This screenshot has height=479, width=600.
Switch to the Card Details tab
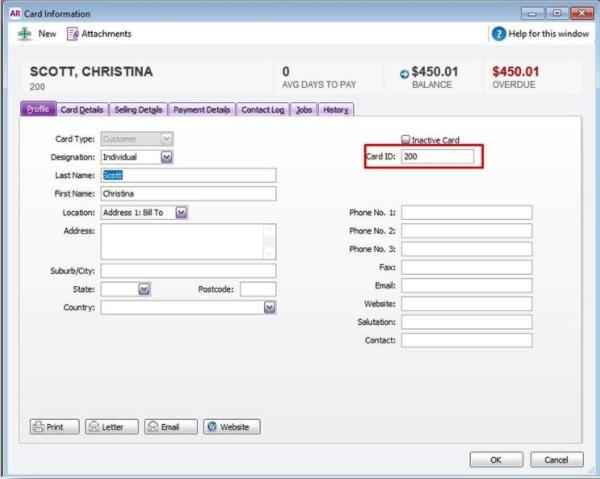tap(81, 110)
